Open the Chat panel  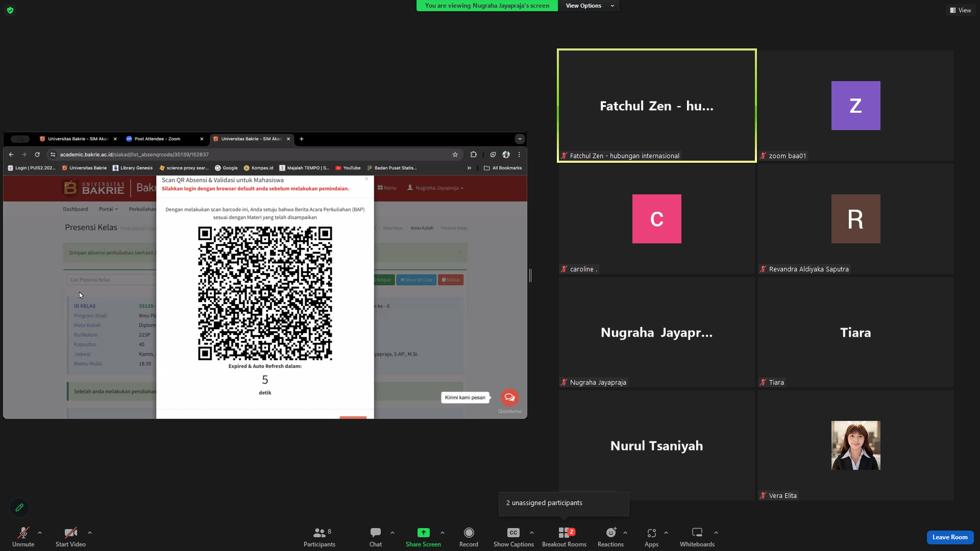click(376, 537)
